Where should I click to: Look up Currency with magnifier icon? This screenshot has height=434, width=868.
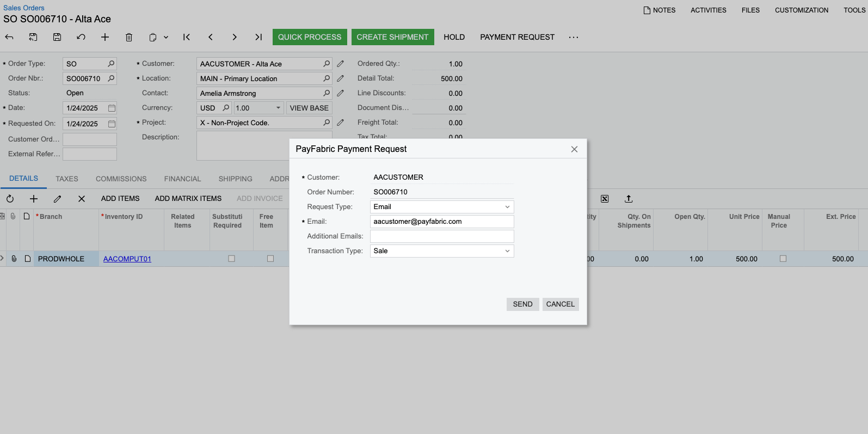[226, 108]
